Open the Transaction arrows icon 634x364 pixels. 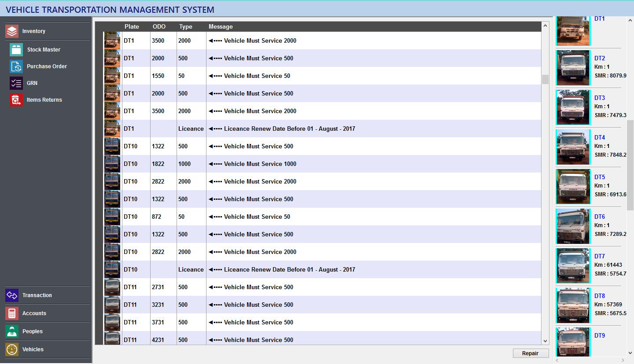click(12, 295)
